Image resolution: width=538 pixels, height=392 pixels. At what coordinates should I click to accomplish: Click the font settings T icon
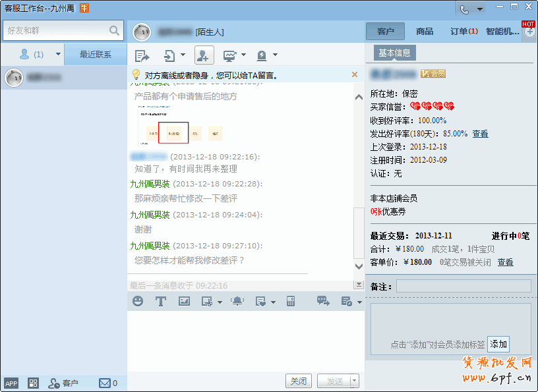[160, 301]
